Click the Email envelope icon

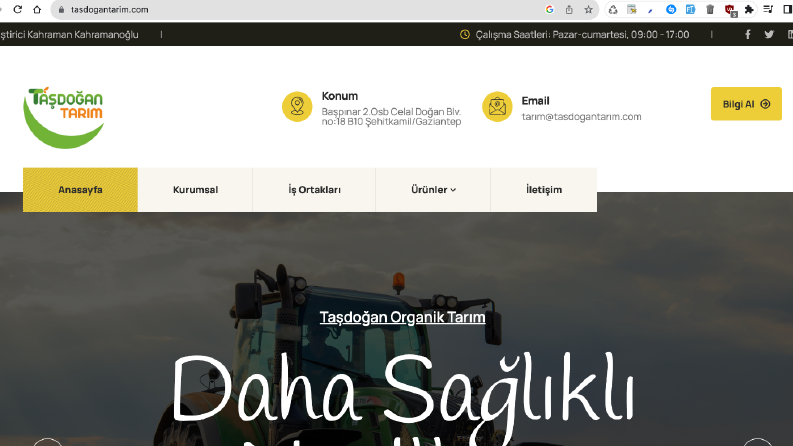[497, 107]
